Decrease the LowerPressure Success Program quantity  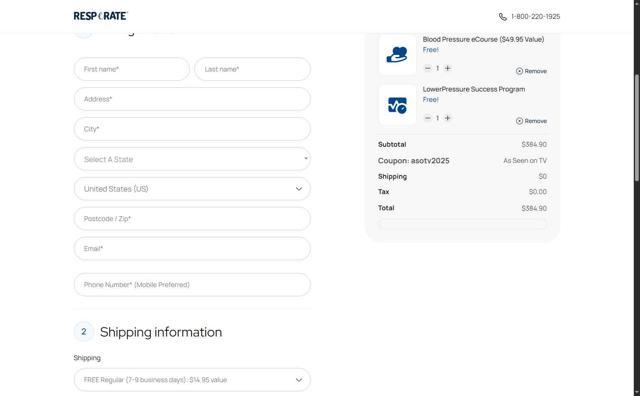pos(427,118)
